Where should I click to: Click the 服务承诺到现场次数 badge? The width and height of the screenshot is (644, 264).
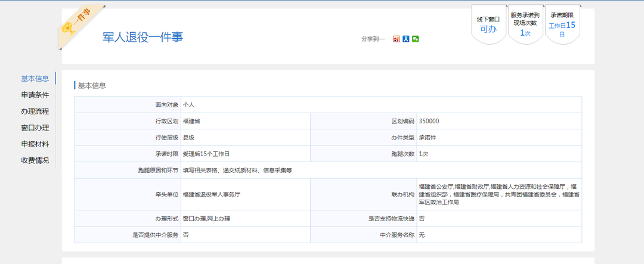pyautogui.click(x=525, y=24)
